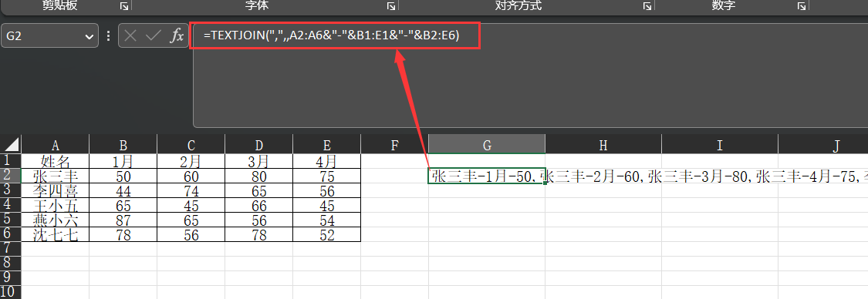Screen dimensions: 868x299
Task: Select row 3 header
Action: pyautogui.click(x=11, y=190)
